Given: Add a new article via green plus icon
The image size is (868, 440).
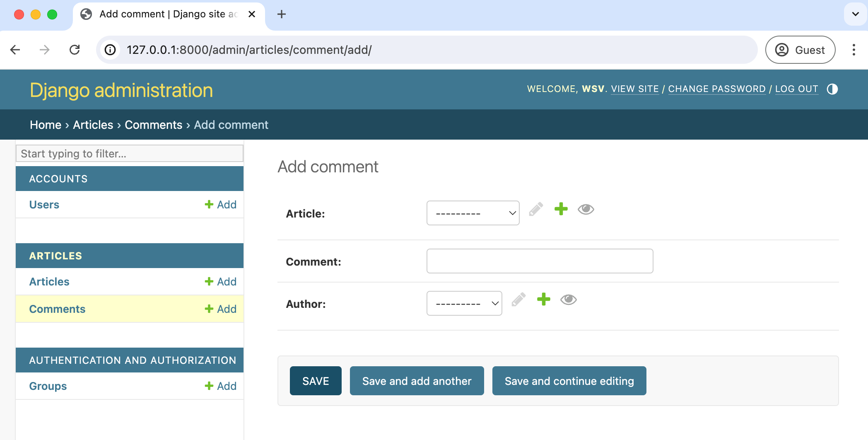Looking at the screenshot, I should (561, 209).
